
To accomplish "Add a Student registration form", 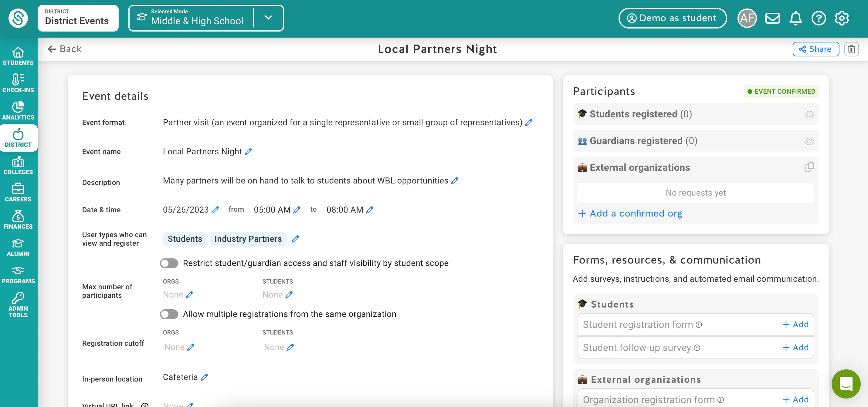I will pyautogui.click(x=795, y=325).
